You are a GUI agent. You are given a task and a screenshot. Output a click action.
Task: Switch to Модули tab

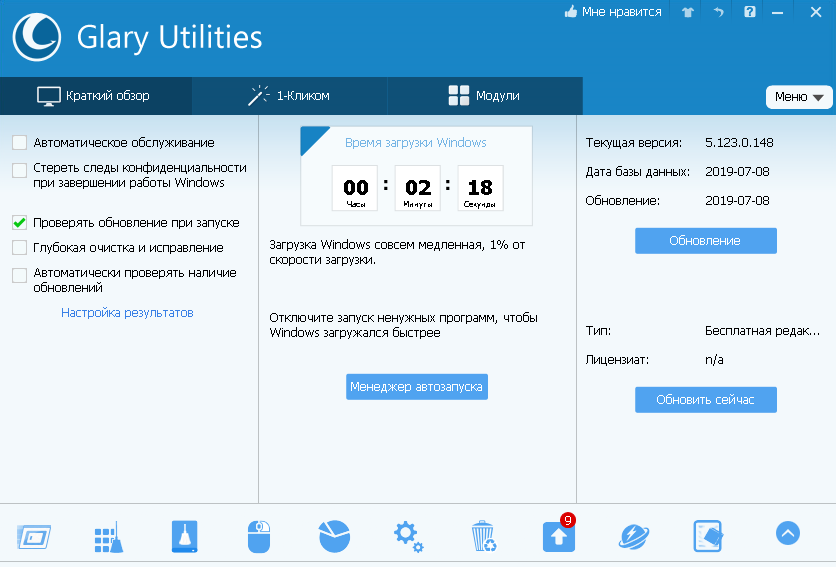click(485, 96)
